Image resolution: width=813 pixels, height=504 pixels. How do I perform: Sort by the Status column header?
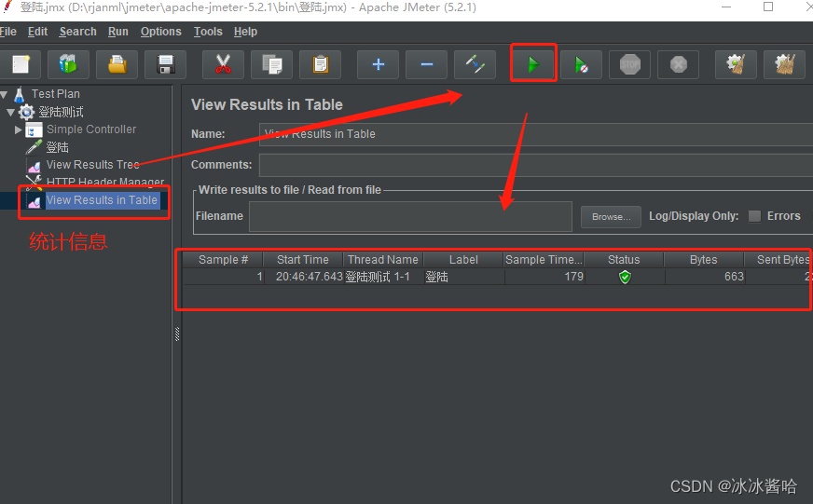click(624, 260)
